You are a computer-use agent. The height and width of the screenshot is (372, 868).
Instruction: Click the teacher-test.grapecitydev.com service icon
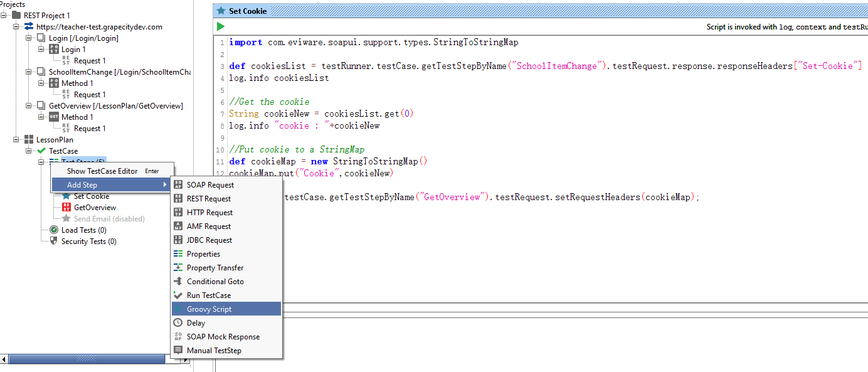click(29, 26)
